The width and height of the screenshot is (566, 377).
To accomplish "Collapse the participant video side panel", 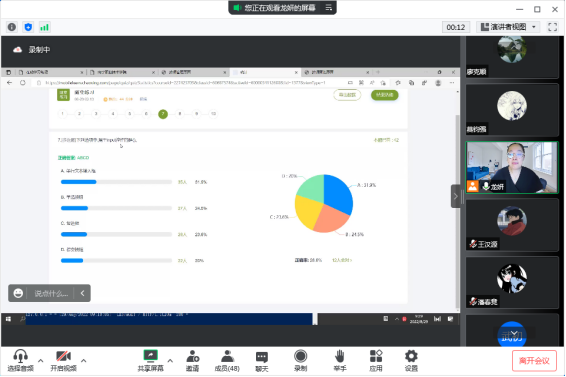I will click(x=456, y=196).
